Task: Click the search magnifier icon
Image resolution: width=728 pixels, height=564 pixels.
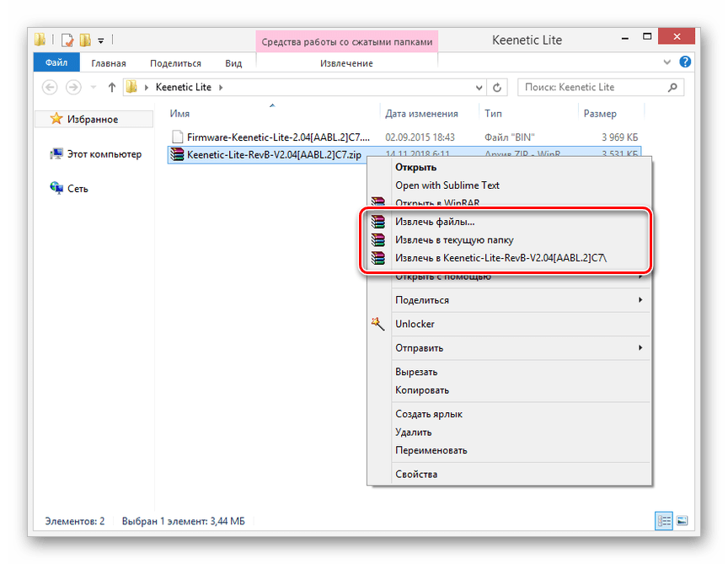Action: tap(672, 87)
